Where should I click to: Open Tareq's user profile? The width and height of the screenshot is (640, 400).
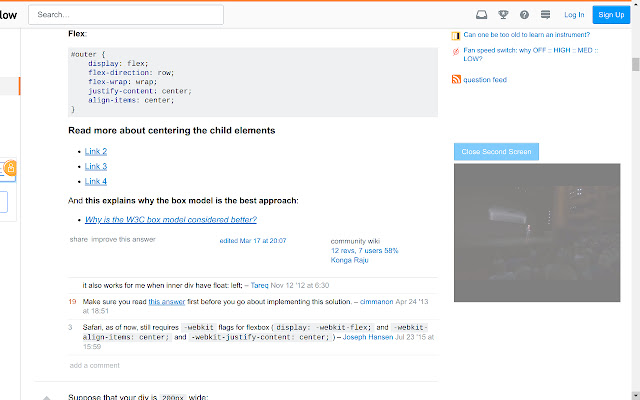pos(259,285)
